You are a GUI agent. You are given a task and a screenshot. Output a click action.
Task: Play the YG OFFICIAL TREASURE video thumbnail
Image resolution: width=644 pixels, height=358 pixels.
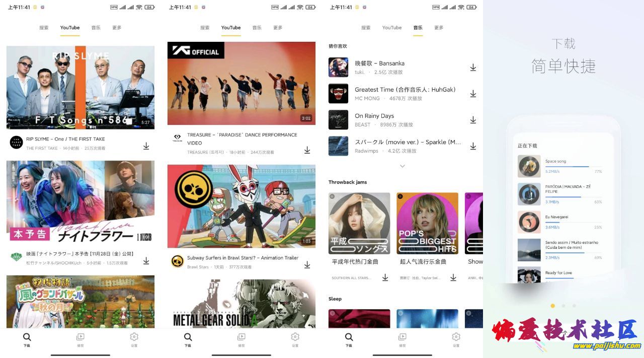(241, 83)
